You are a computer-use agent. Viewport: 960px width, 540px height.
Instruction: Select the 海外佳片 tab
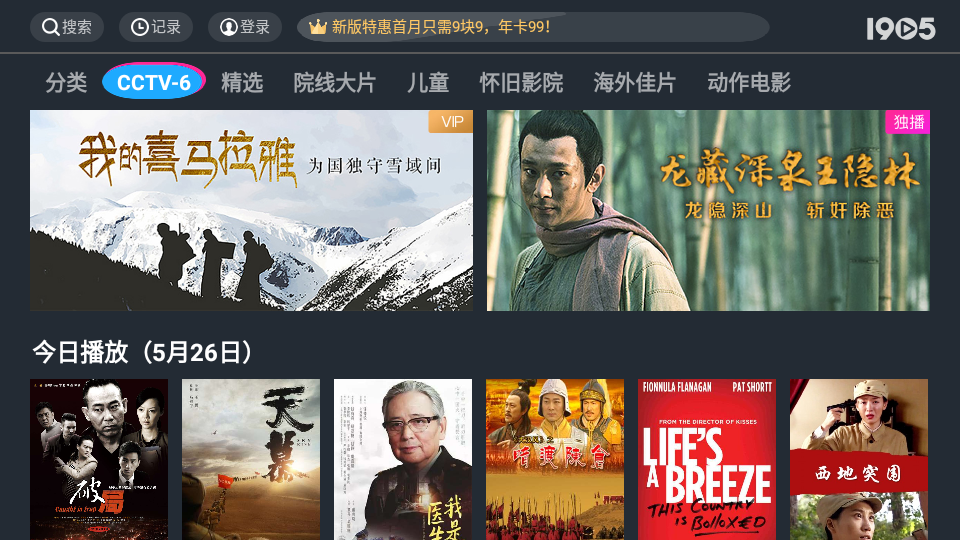[634, 82]
